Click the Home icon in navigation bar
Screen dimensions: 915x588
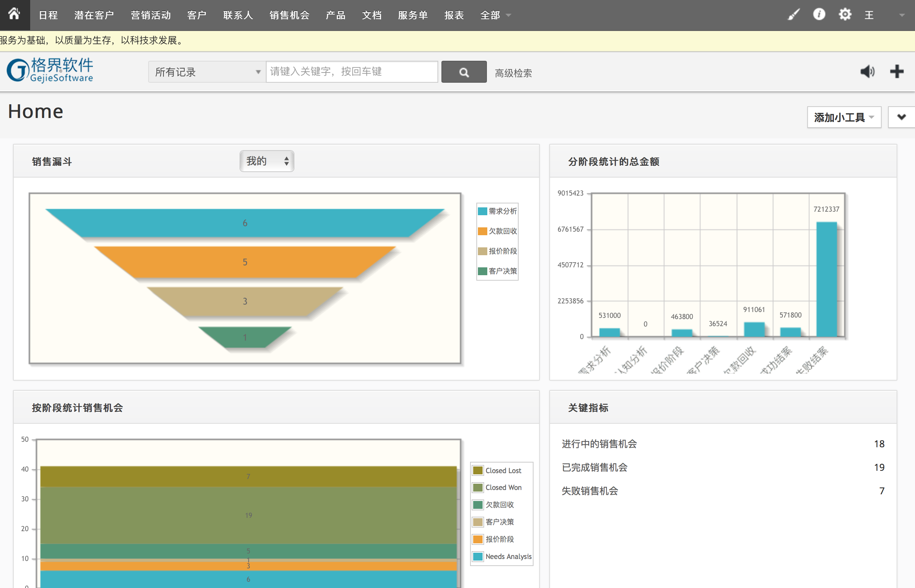[15, 15]
